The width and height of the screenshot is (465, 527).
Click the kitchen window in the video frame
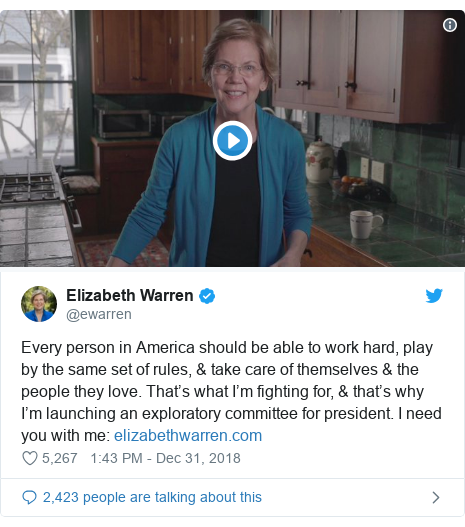click(36, 86)
